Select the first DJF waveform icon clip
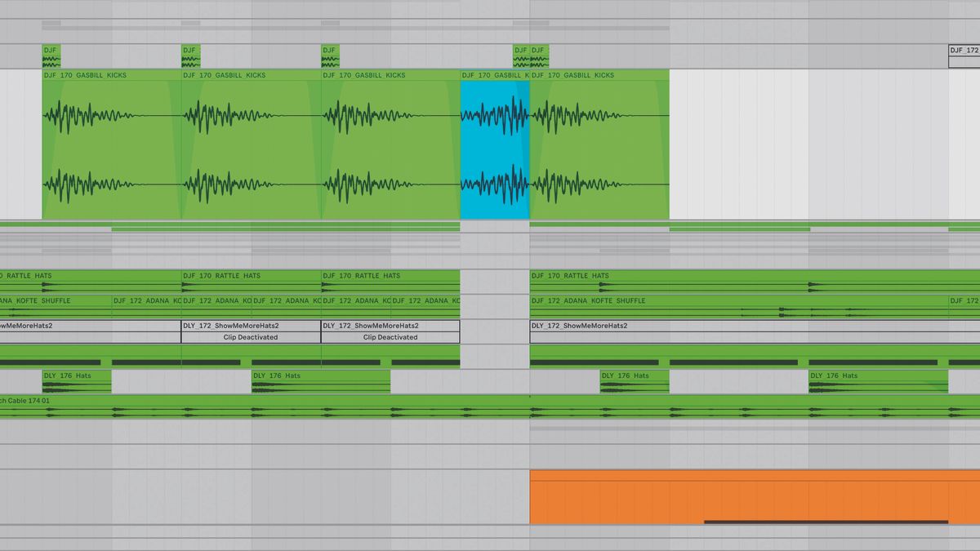The width and height of the screenshot is (980, 551). 49,56
